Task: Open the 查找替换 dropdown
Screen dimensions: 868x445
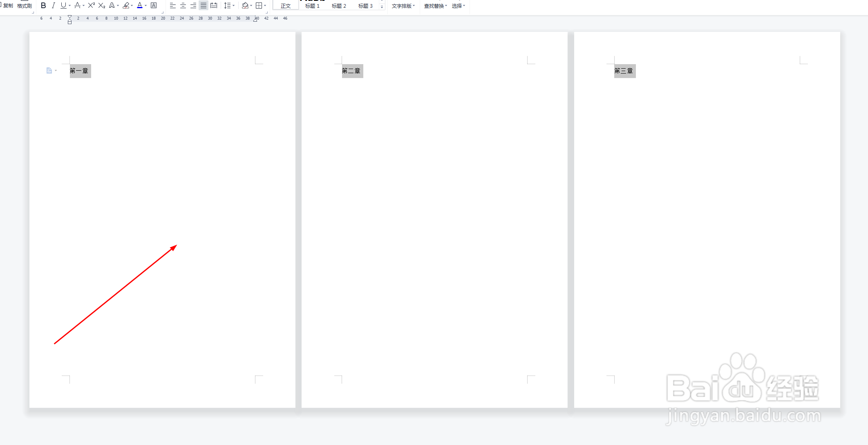Action: 435,6
